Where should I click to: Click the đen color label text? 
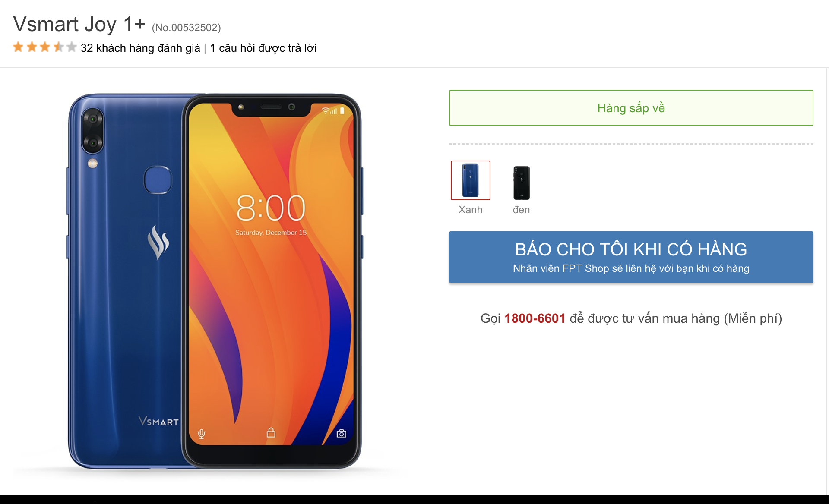[522, 210]
